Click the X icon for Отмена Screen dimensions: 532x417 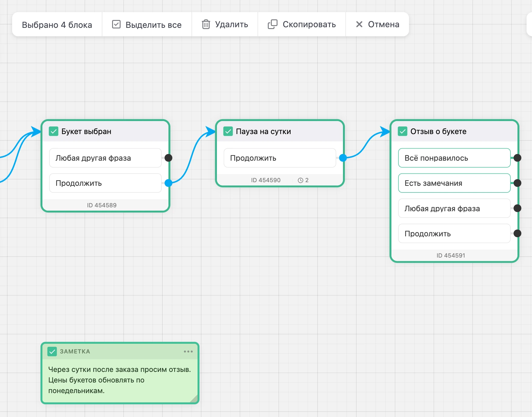(359, 24)
